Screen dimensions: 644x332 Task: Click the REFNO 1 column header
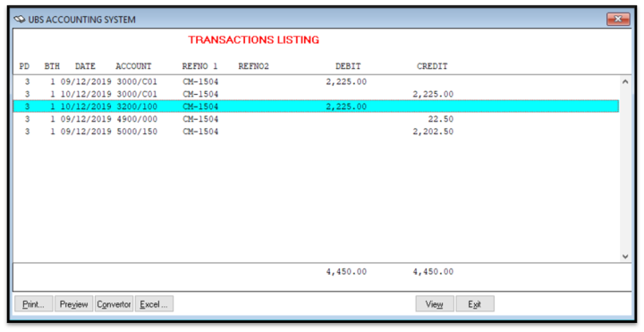coord(199,66)
